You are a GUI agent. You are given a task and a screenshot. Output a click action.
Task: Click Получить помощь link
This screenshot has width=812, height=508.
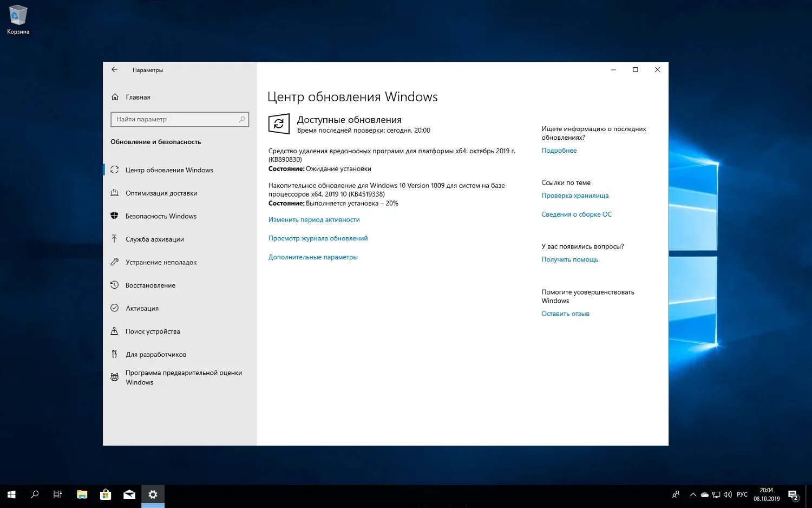click(569, 259)
